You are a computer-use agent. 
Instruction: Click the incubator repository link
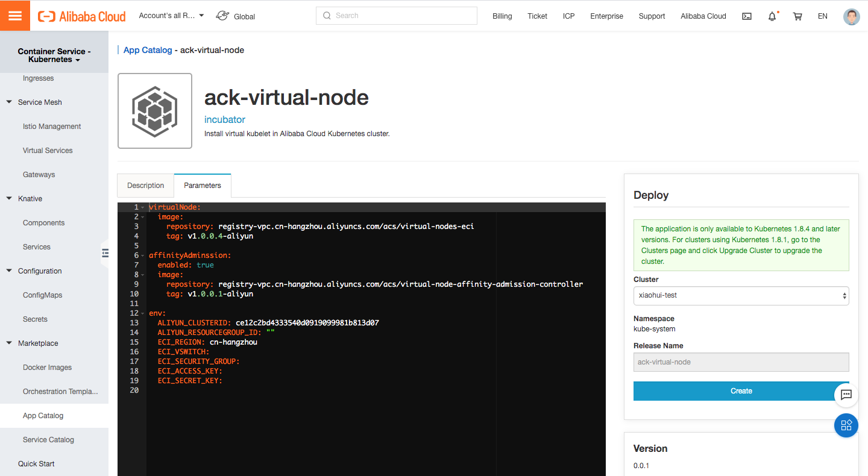225,119
